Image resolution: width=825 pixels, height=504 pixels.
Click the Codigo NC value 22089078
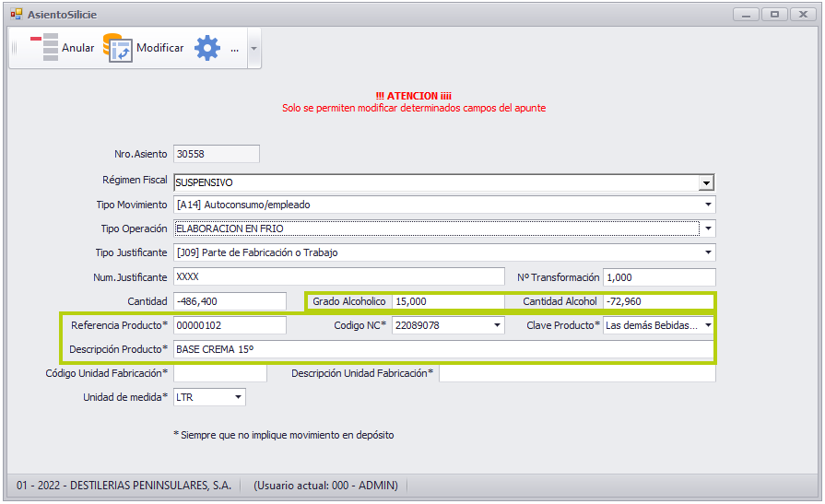click(x=418, y=325)
